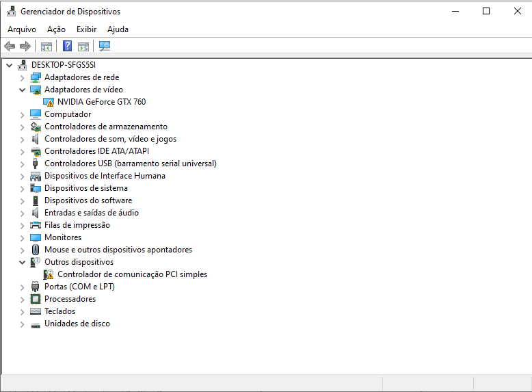
Task: Open the Ajuda menu
Action: 118,29
